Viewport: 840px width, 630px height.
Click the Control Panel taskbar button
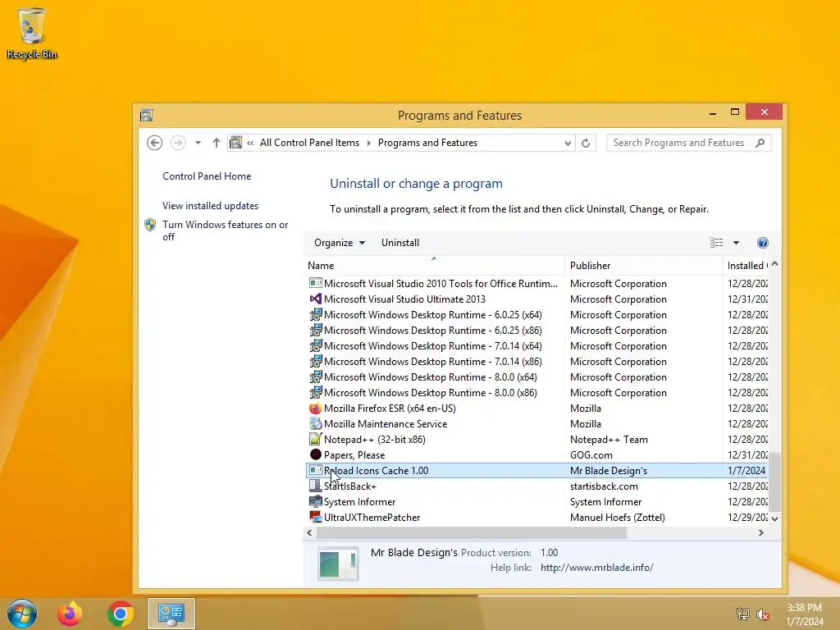coord(171,614)
